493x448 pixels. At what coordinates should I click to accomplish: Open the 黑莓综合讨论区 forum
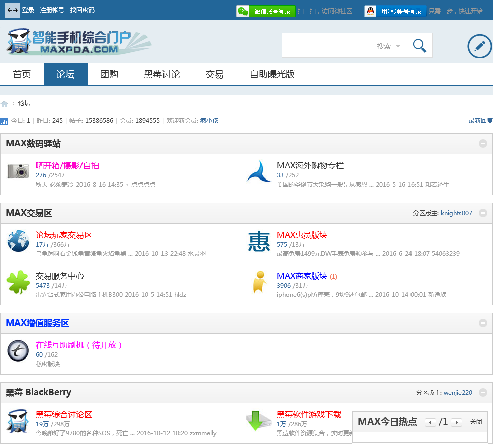[x=64, y=415]
